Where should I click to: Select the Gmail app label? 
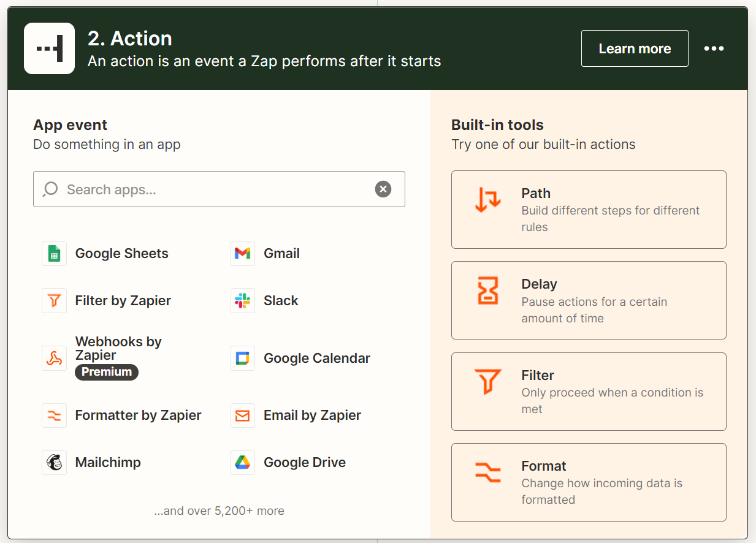point(281,254)
